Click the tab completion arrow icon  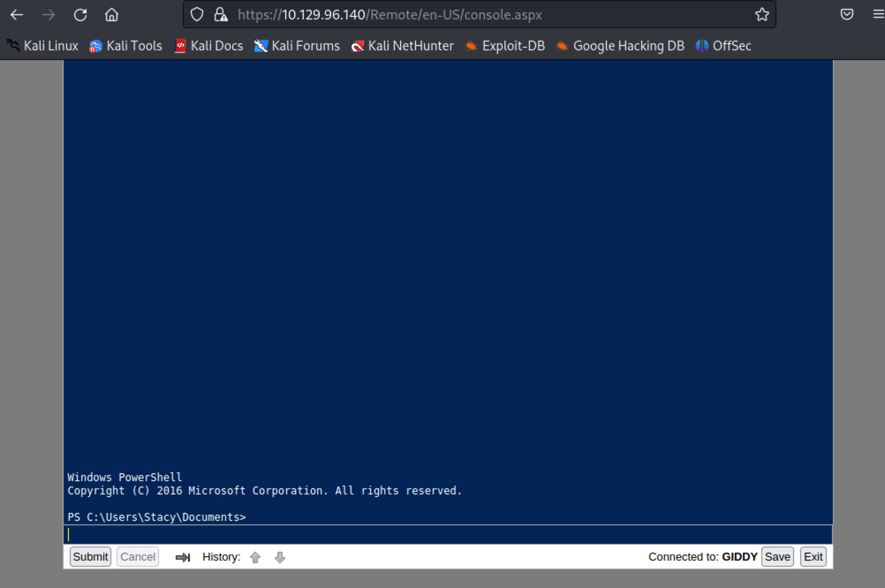click(x=182, y=557)
